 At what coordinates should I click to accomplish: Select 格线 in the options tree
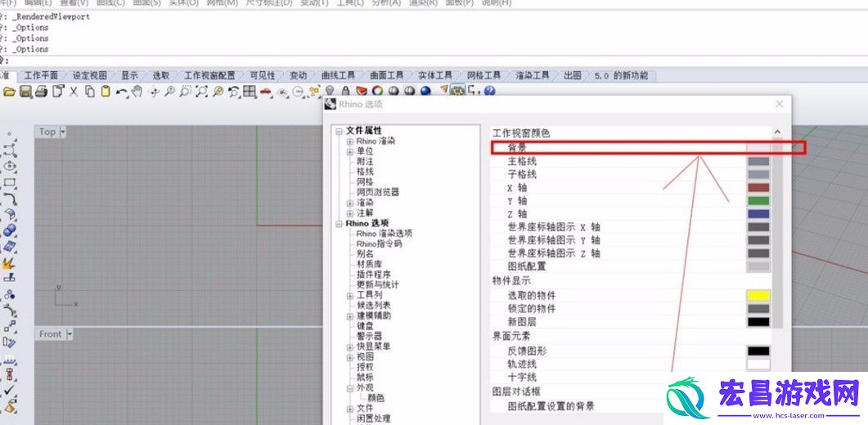[365, 172]
